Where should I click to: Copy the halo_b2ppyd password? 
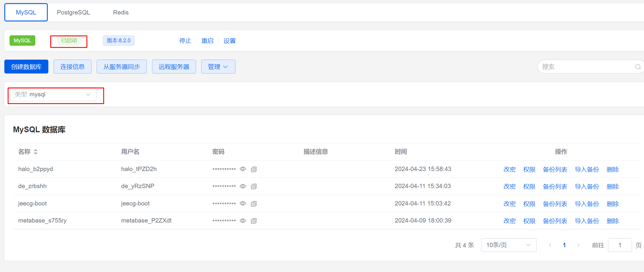[254, 169]
